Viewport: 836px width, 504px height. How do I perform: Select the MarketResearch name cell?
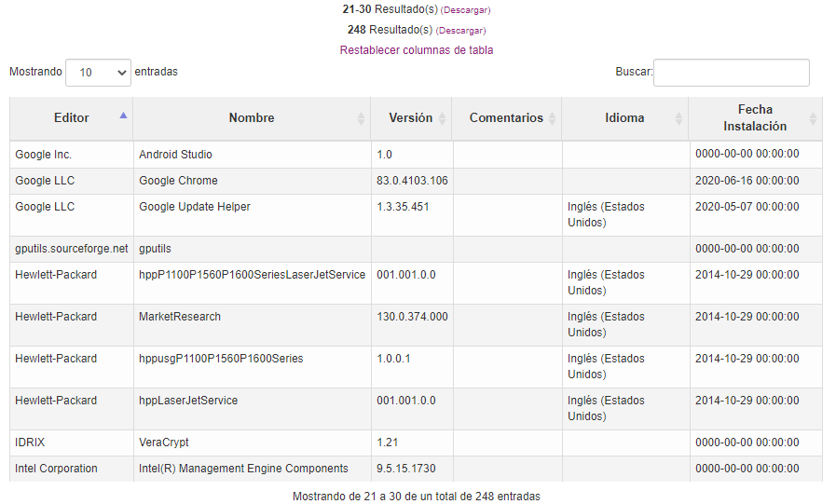[x=253, y=325]
